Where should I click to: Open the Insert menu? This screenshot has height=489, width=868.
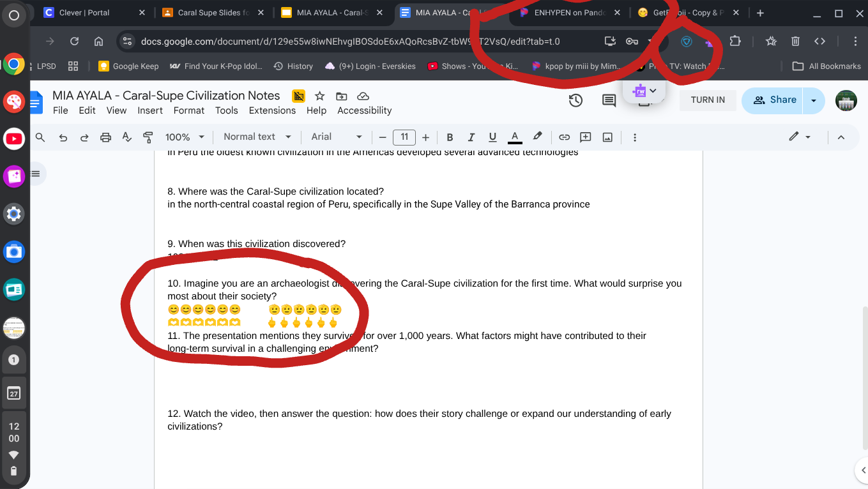point(150,110)
